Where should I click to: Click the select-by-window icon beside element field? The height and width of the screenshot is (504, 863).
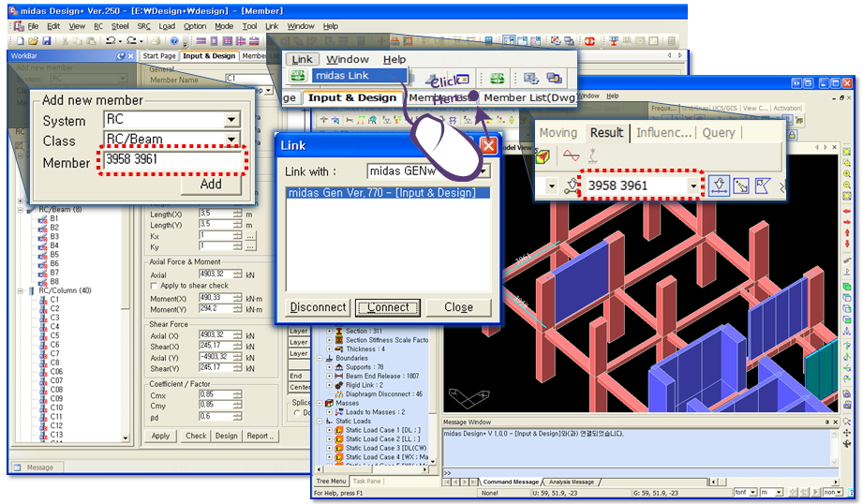click(x=741, y=186)
